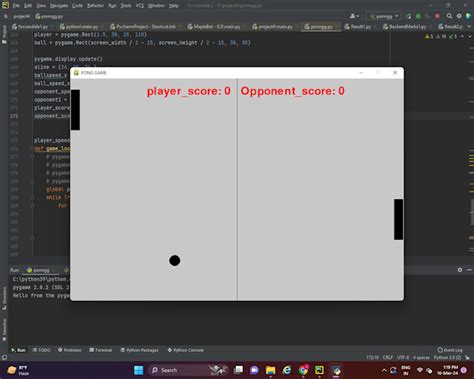
Task: Open the Python Packages tool window
Action: coord(139,350)
